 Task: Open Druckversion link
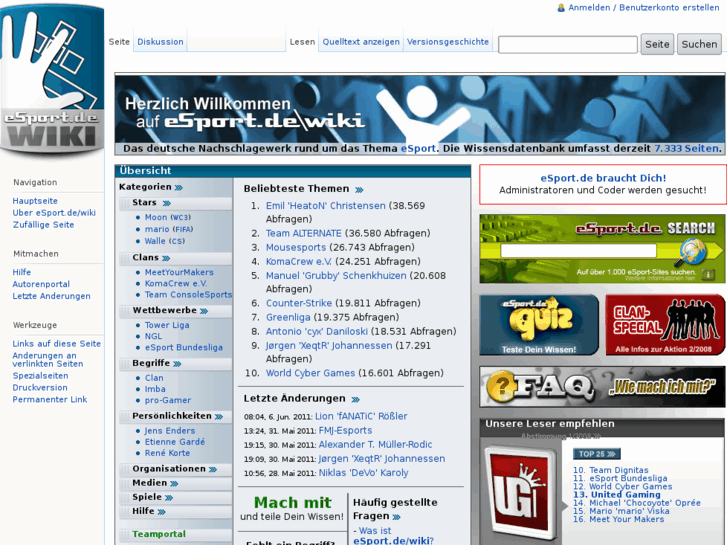(40, 387)
